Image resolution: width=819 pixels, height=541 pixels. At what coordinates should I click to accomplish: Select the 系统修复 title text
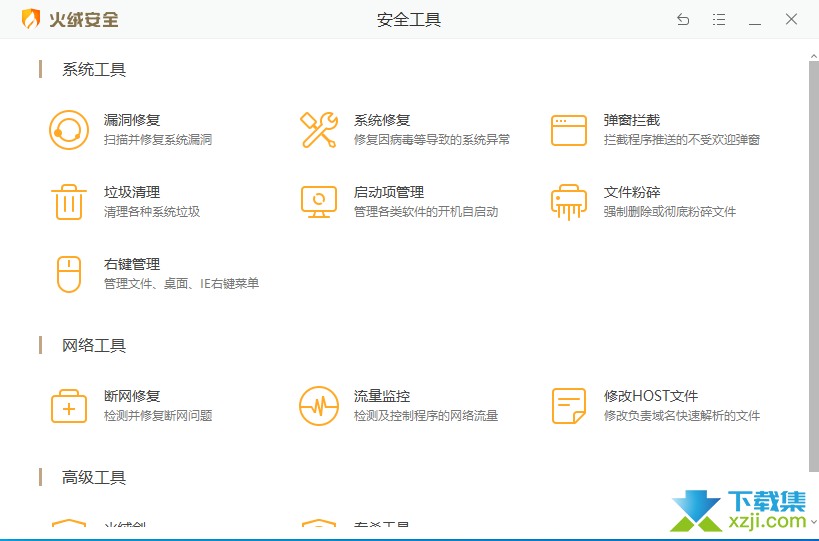[382, 120]
